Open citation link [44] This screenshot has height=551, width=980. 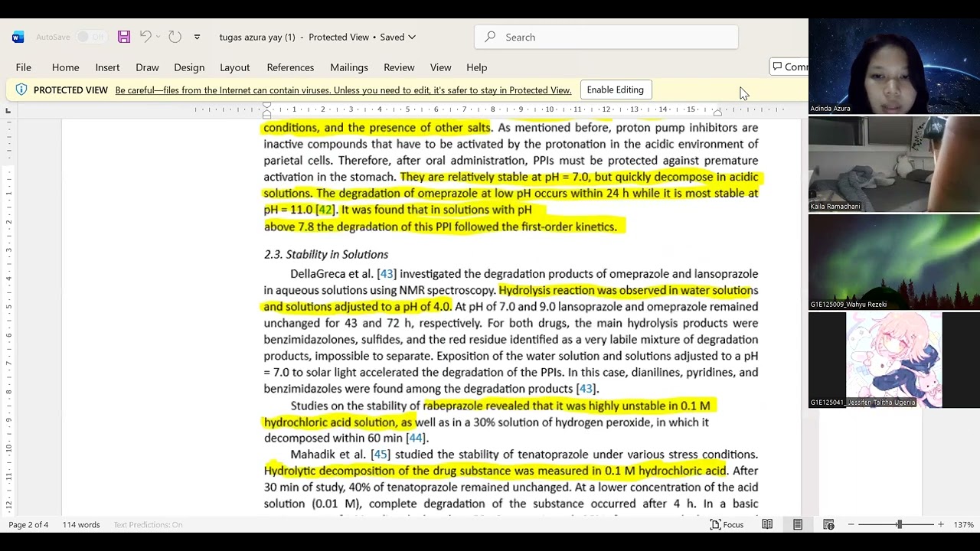[x=416, y=439]
